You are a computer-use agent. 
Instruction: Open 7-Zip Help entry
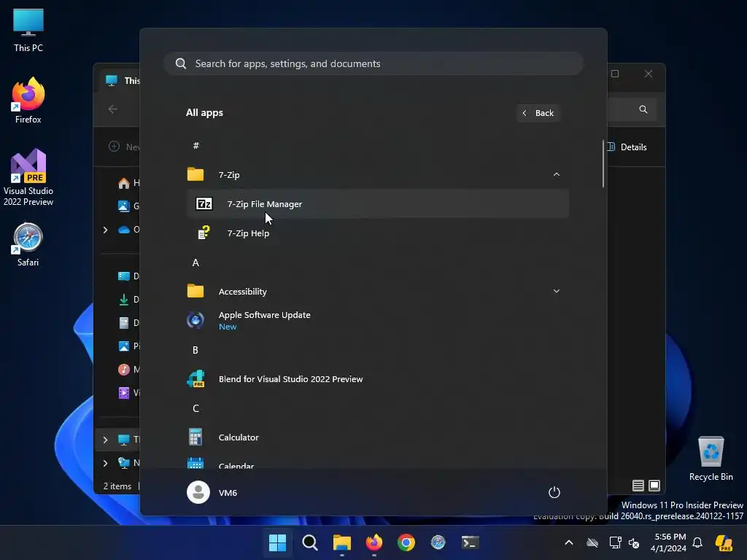pyautogui.click(x=378, y=233)
